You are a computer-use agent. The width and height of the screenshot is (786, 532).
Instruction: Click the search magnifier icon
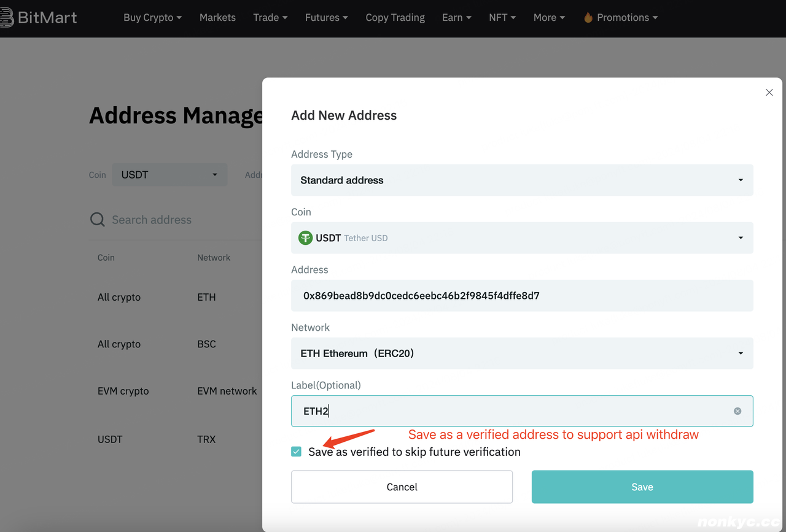tap(98, 220)
